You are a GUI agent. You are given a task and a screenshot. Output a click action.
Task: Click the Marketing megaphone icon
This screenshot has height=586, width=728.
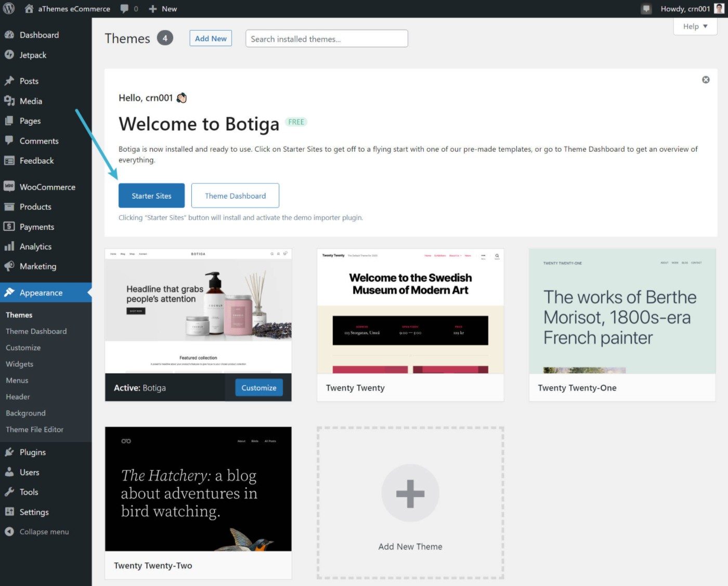(9, 266)
